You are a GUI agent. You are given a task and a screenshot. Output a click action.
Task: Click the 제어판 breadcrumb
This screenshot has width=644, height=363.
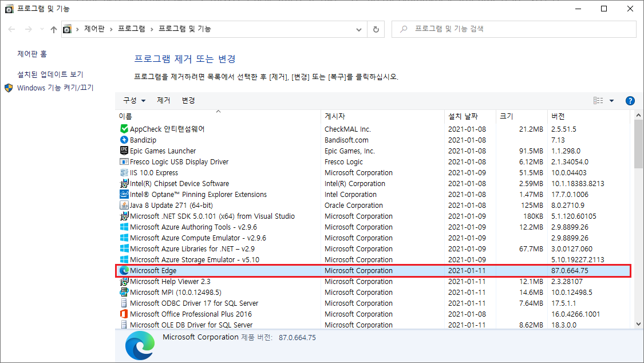click(x=94, y=29)
